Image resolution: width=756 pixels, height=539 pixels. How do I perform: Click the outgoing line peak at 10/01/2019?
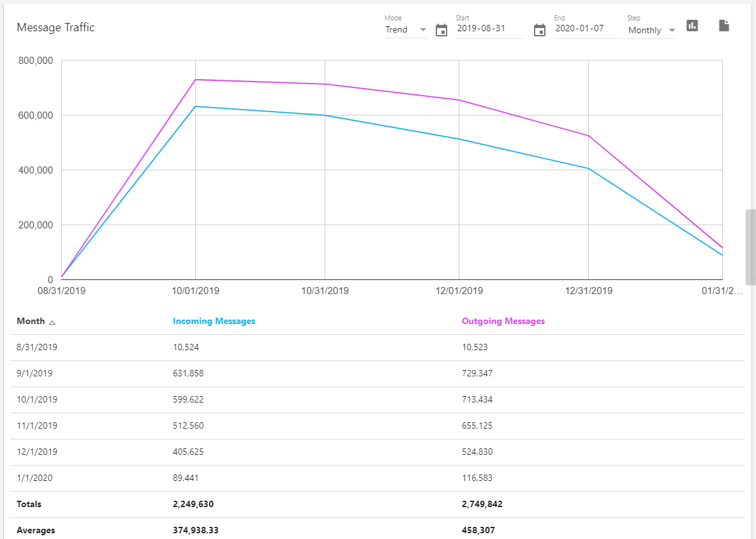[195, 80]
